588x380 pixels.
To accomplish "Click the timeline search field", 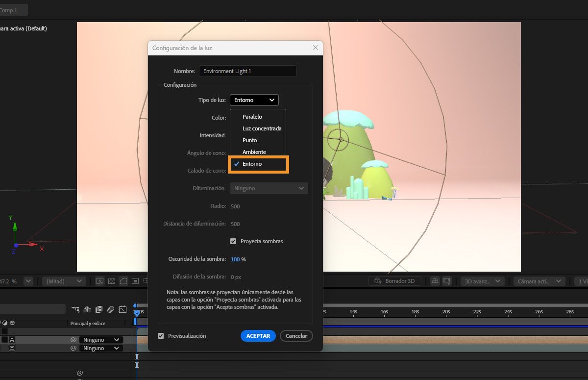I will point(32,309).
